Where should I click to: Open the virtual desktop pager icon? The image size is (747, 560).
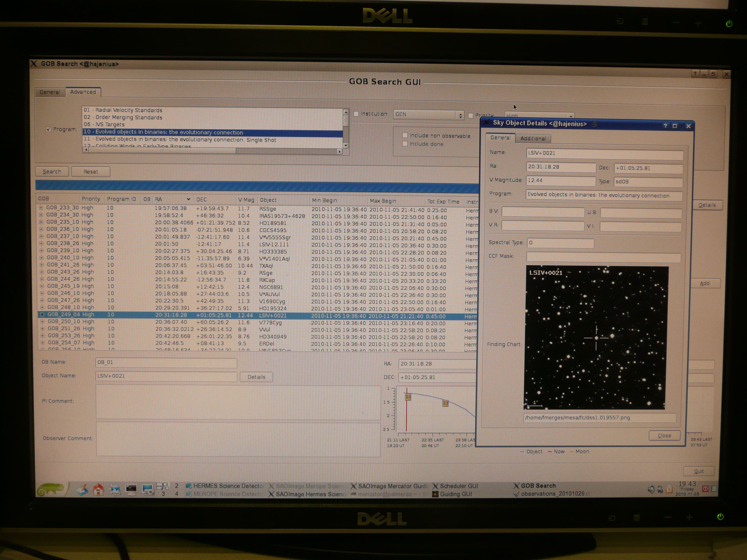163,486
